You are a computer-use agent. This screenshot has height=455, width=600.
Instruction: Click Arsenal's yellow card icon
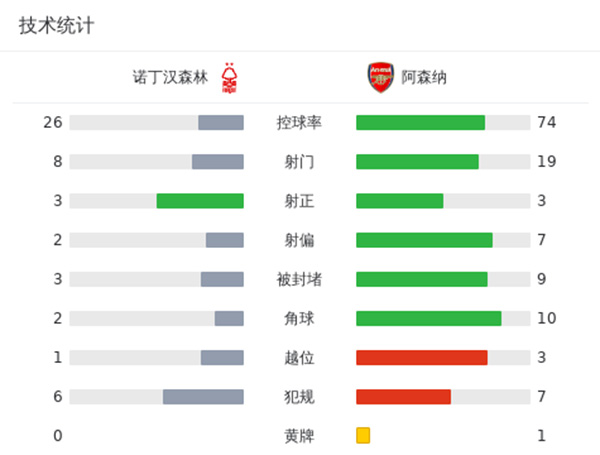pos(363,435)
